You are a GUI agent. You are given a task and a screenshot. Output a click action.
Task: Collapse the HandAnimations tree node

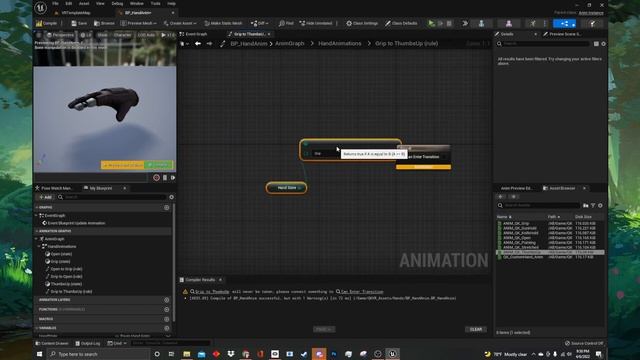(40, 247)
